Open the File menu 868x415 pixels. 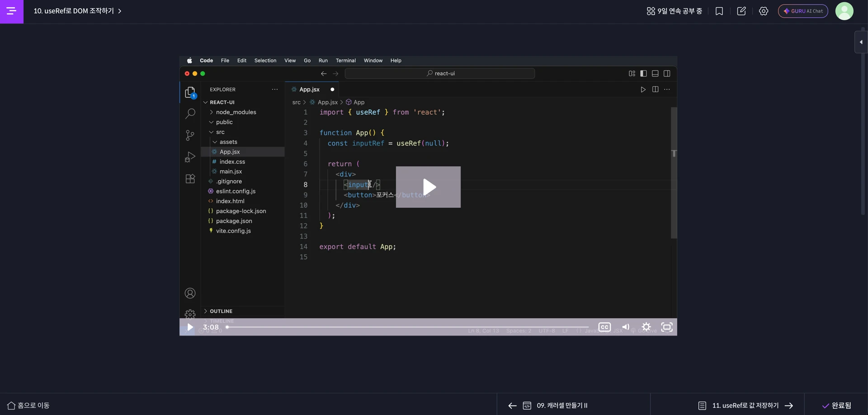coord(225,61)
